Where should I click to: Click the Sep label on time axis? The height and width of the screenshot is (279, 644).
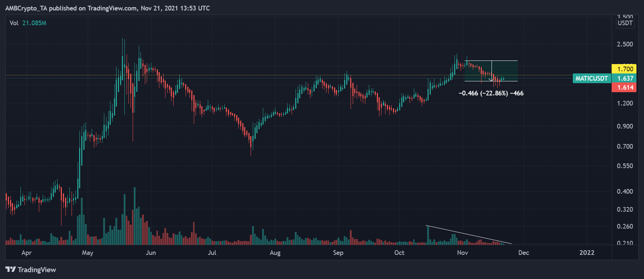(x=338, y=253)
